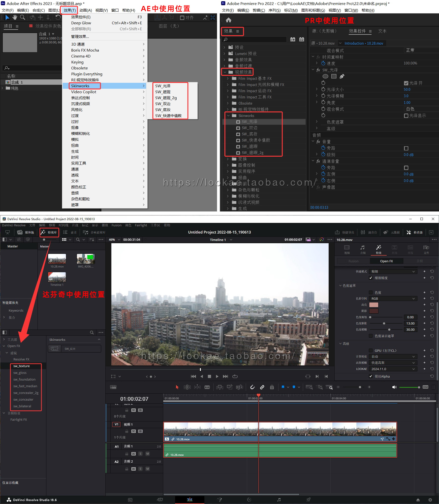Switch to the Open FX tab
Screen dimensions: 439x504
(x=386, y=261)
